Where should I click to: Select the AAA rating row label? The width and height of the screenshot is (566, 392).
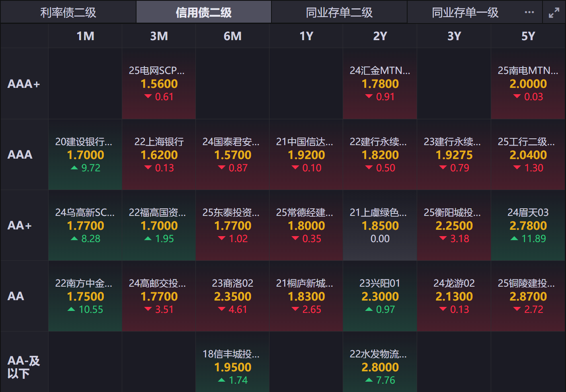24,155
